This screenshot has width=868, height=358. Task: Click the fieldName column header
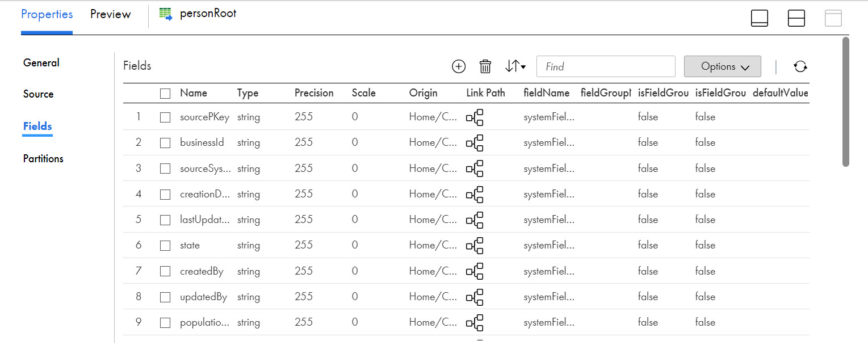click(547, 93)
